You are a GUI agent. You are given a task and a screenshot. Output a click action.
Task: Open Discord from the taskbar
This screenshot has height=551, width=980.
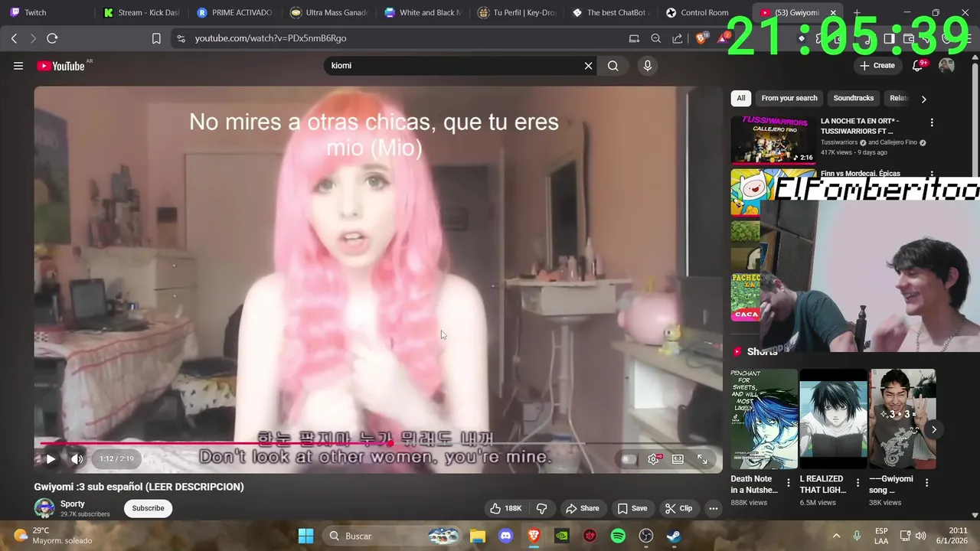click(506, 536)
